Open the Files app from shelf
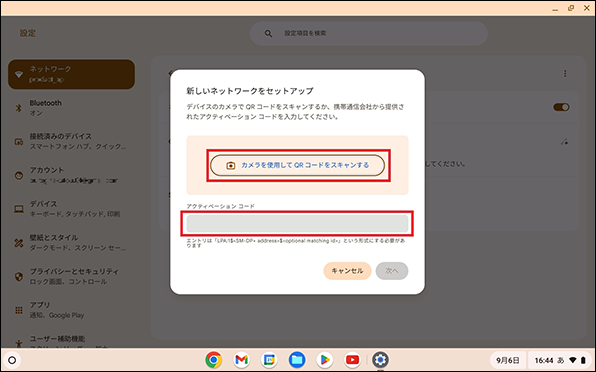Screen dimensions: 596x372 [297, 359]
